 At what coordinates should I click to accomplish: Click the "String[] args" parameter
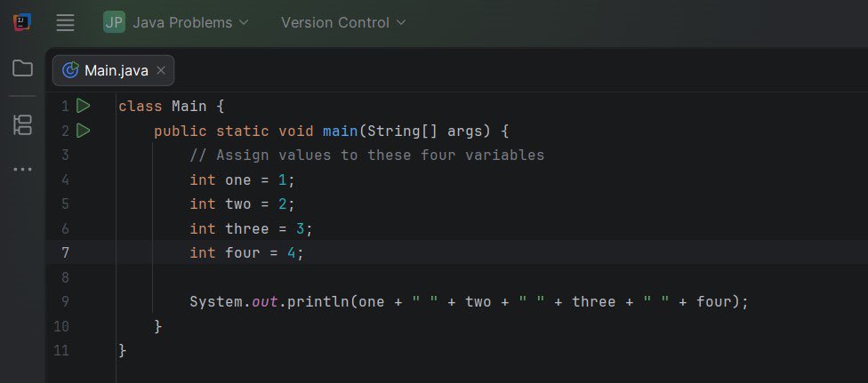tap(424, 132)
